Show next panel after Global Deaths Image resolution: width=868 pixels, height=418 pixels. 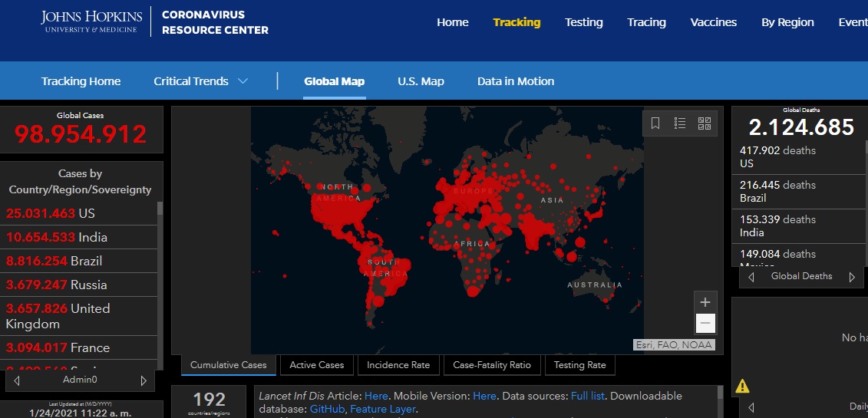852,277
